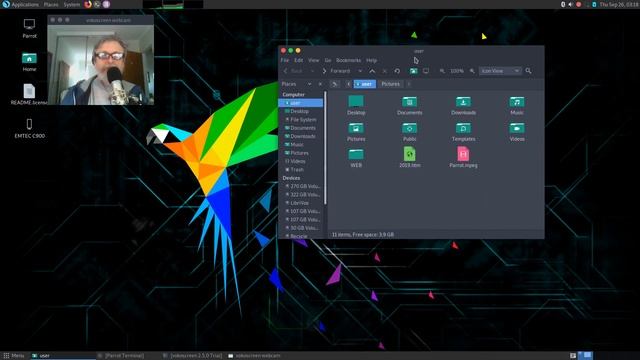Screen dimensions: 640x360
Task: Select user in the Places sidebar
Action: [x=301, y=103]
